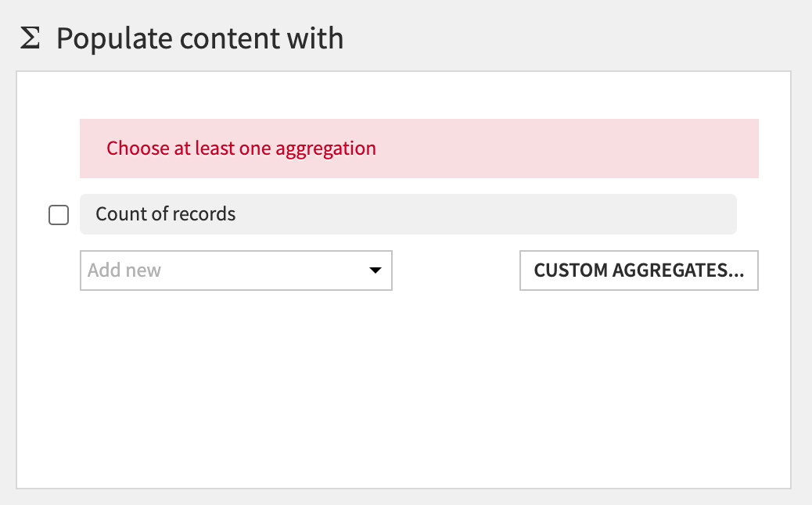Select the summation symbol icon

[x=30, y=38]
